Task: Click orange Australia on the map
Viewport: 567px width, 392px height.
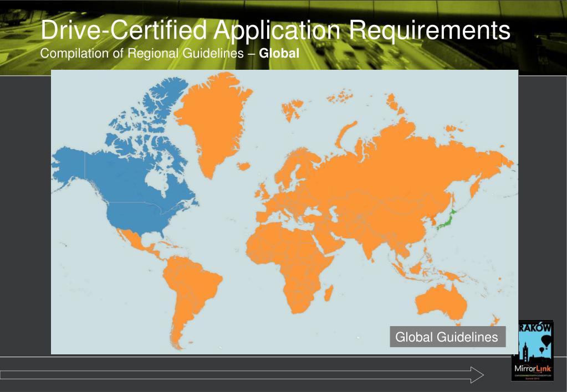Action: 441,303
